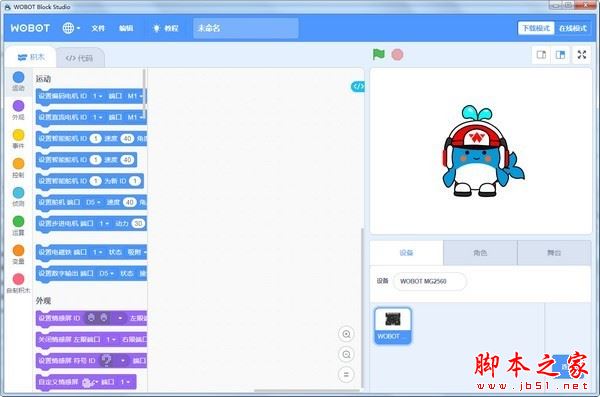Open the 舞台 stage tab

tap(554, 253)
